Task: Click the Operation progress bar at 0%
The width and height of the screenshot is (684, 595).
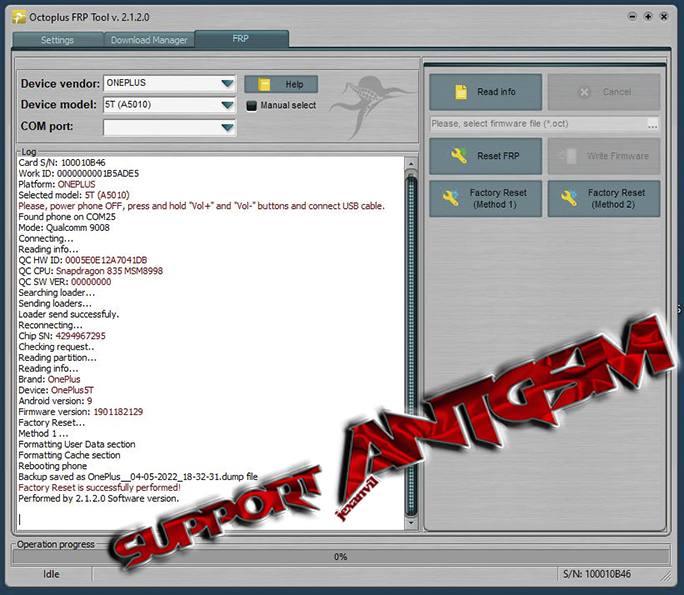Action: coord(341,557)
